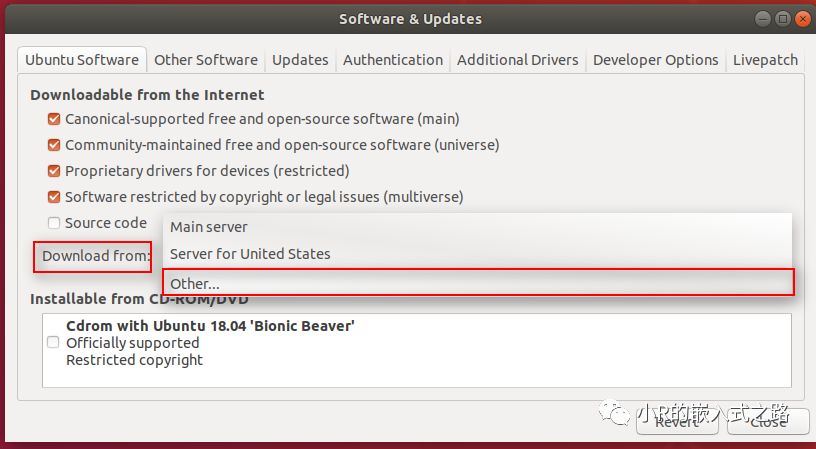Click the Download from: label
This screenshot has width=816, height=449.
point(95,256)
